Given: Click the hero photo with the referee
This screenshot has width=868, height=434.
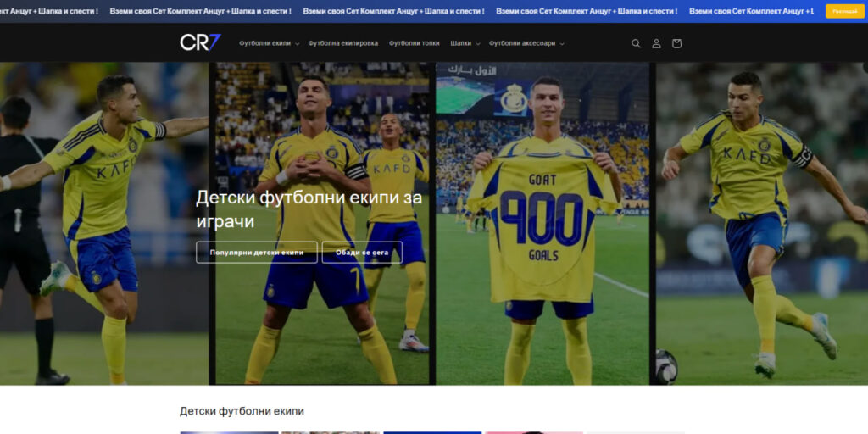Looking at the screenshot, I should [103, 222].
